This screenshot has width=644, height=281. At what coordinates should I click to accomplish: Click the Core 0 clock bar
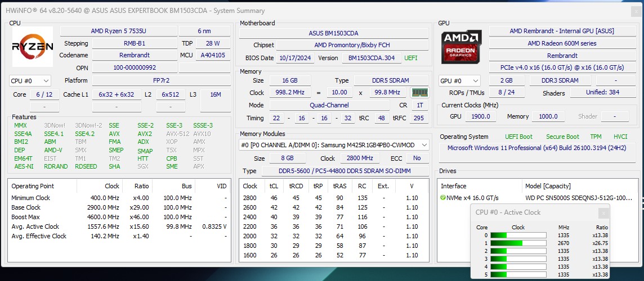pos(518,235)
